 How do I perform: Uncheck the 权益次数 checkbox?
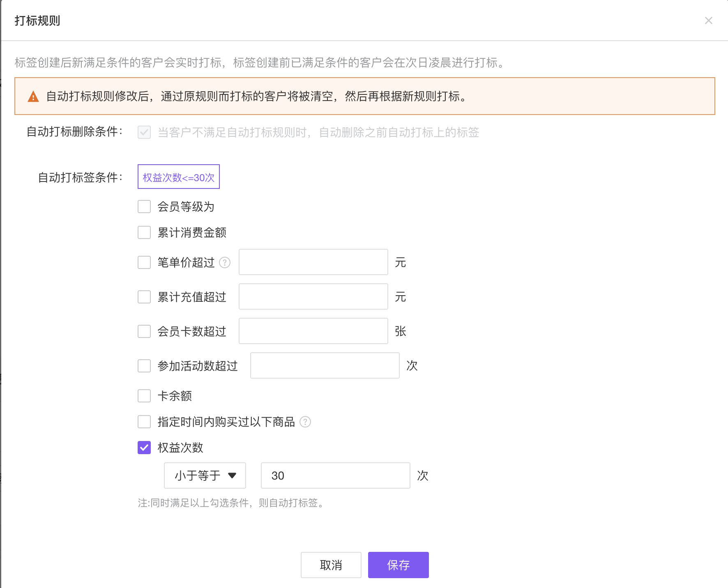point(144,448)
